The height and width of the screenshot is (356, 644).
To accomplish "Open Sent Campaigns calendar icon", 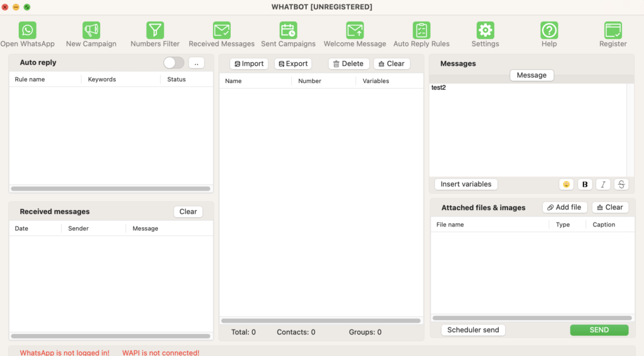I will pyautogui.click(x=288, y=30).
